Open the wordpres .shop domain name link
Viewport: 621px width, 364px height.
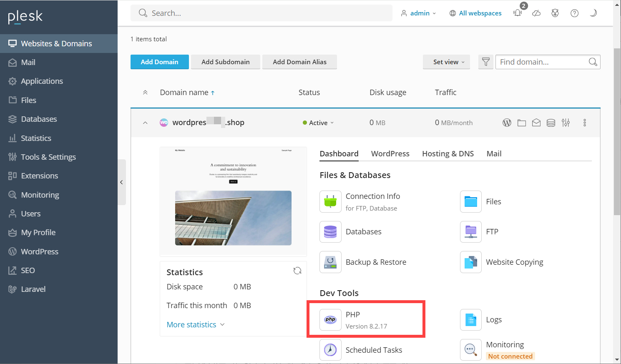[208, 123]
